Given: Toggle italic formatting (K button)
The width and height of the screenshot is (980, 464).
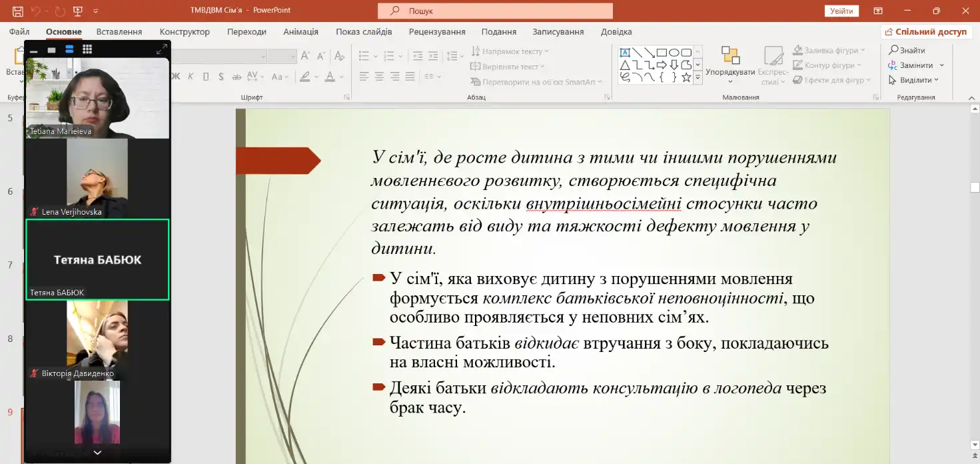Looking at the screenshot, I should (191, 77).
